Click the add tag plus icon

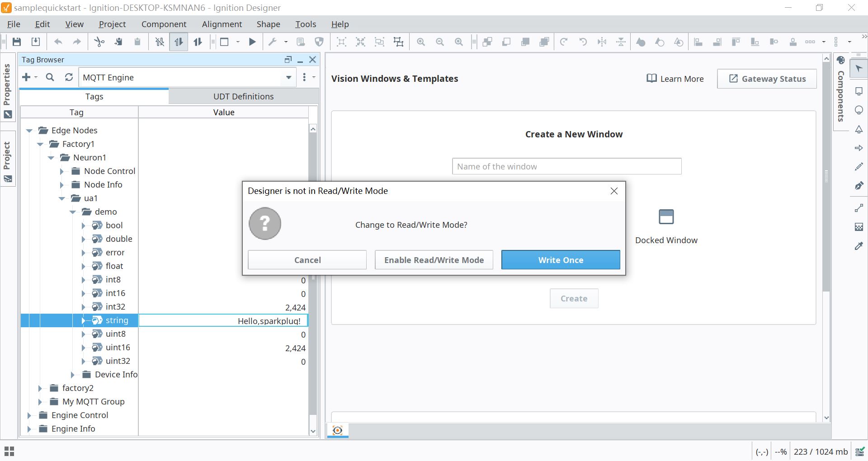[26, 77]
